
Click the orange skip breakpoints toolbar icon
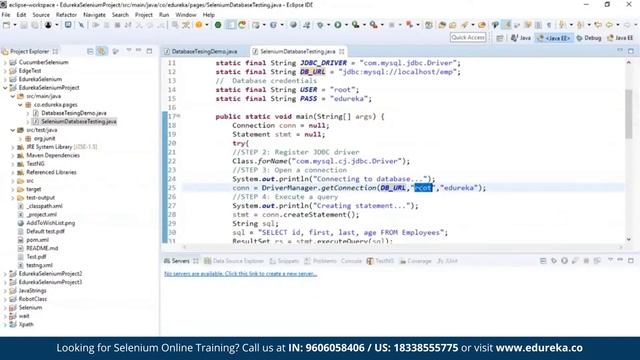[199, 25]
